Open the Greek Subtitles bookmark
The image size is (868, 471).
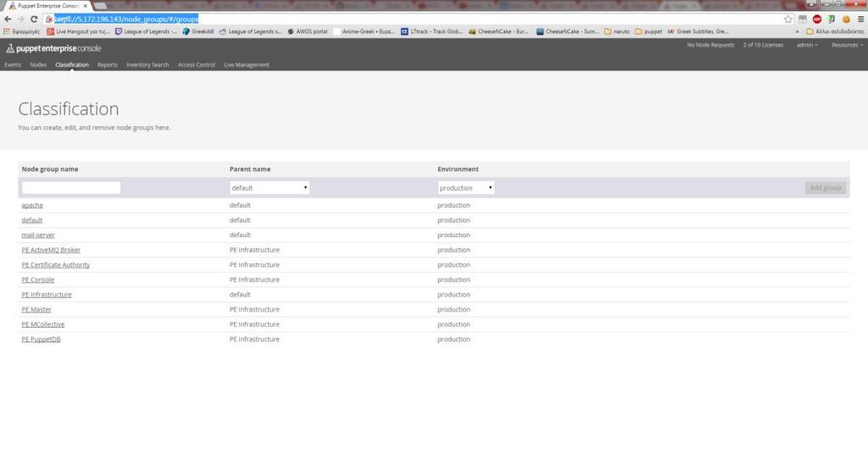click(698, 31)
